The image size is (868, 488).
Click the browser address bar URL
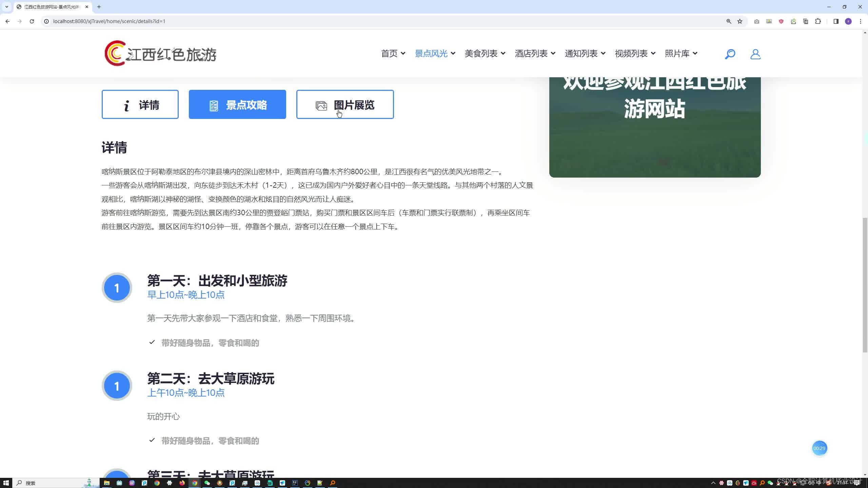109,21
